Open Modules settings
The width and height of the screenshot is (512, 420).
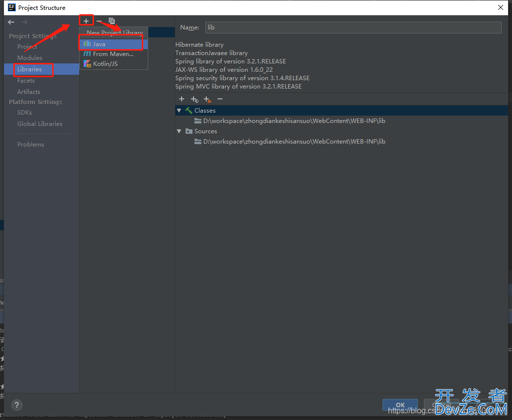click(x=30, y=58)
